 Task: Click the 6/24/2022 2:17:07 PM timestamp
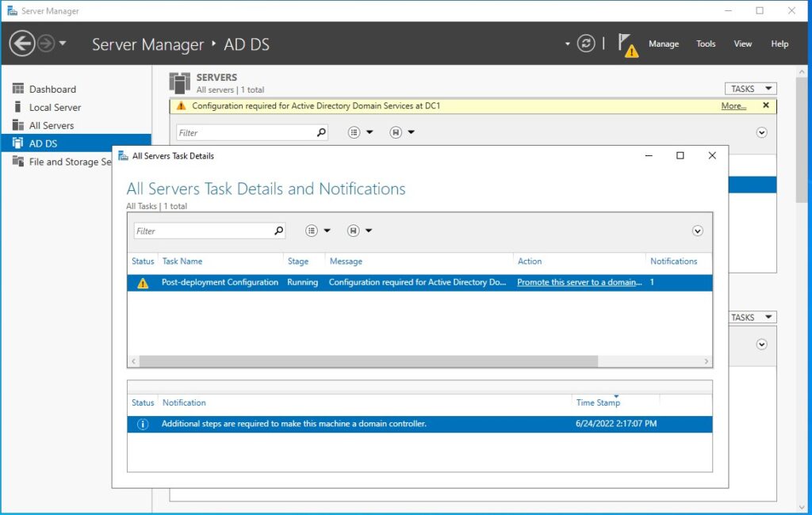[x=615, y=424]
